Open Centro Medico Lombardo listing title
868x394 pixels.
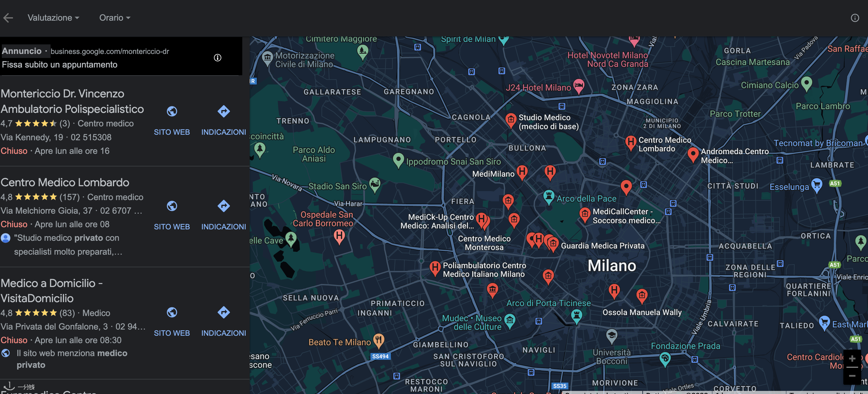65,182
